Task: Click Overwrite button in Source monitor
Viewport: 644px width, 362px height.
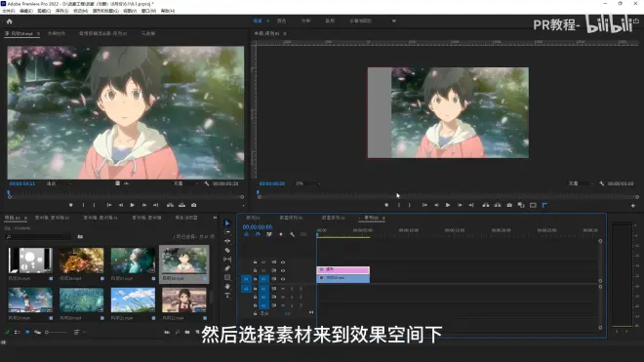Action: click(181, 205)
